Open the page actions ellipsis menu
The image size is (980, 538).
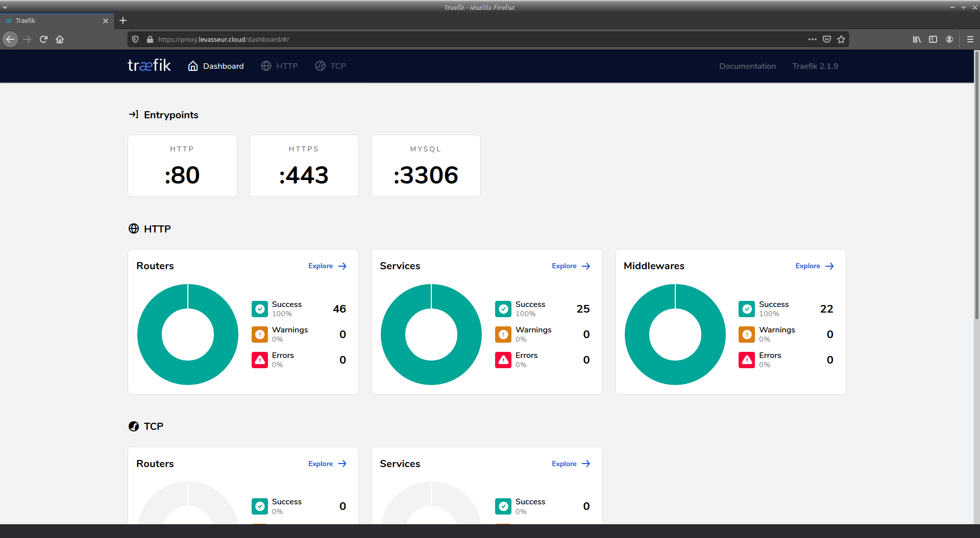point(812,39)
